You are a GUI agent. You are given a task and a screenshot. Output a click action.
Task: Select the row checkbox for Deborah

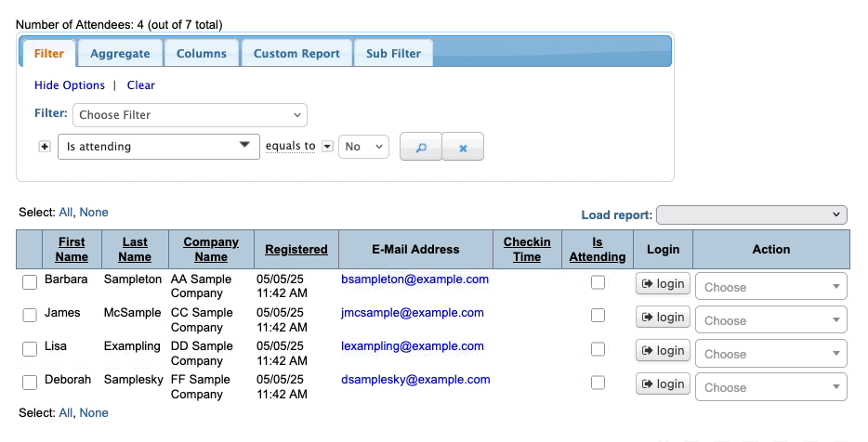tap(30, 383)
